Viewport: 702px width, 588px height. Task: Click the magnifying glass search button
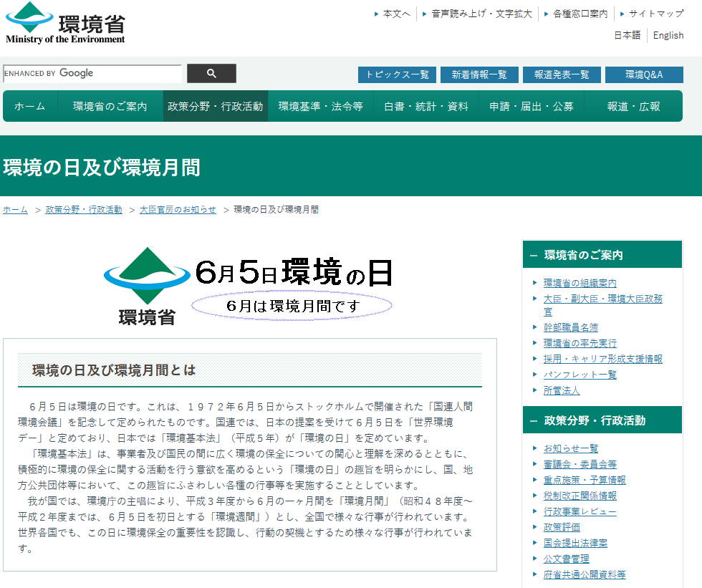pos(211,73)
